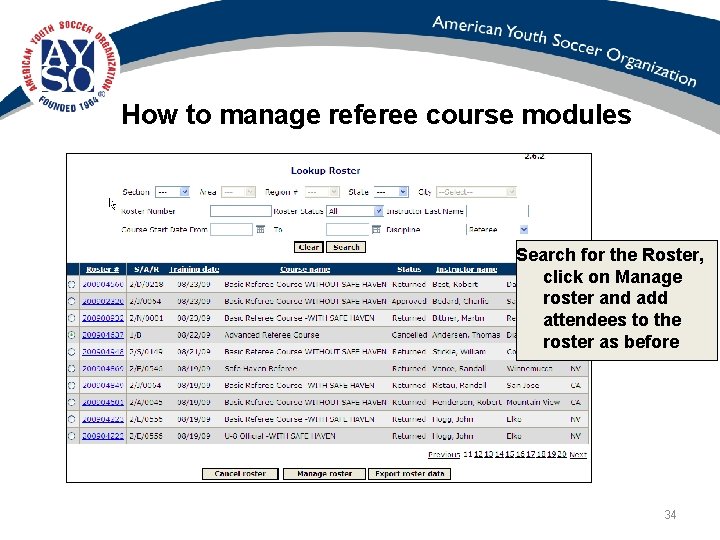Open roster link in Bittner, Martin row
720x540 pixels.
103,318
